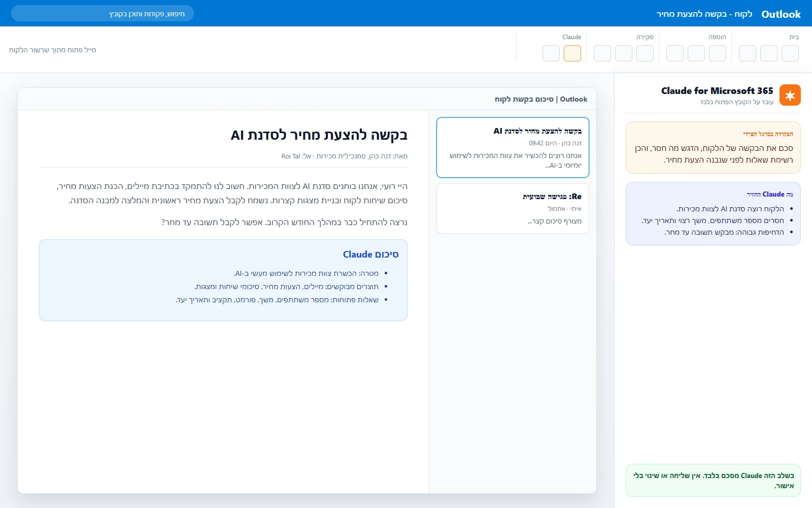Click the timestamp דנה כהן · היום 09:42
The height and width of the screenshot is (508, 812).
(x=555, y=143)
